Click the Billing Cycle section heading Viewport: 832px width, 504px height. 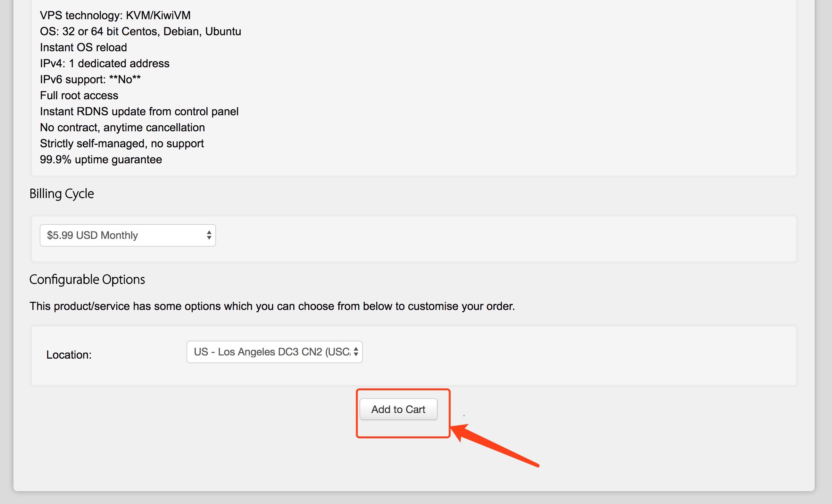pos(62,194)
